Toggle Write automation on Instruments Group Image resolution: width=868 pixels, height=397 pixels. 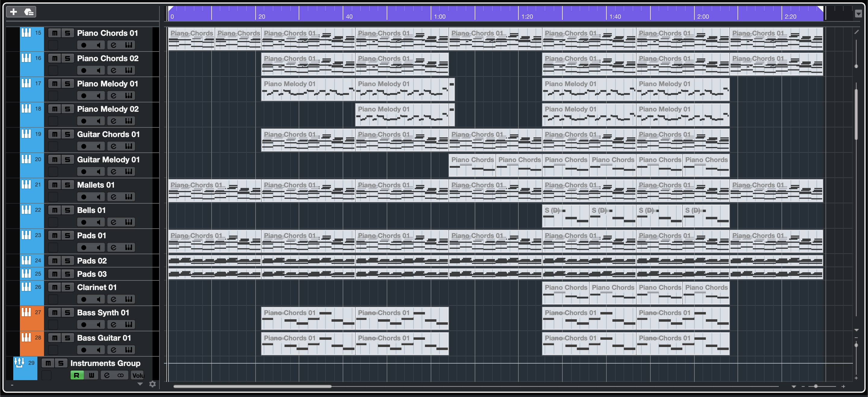pos(91,375)
